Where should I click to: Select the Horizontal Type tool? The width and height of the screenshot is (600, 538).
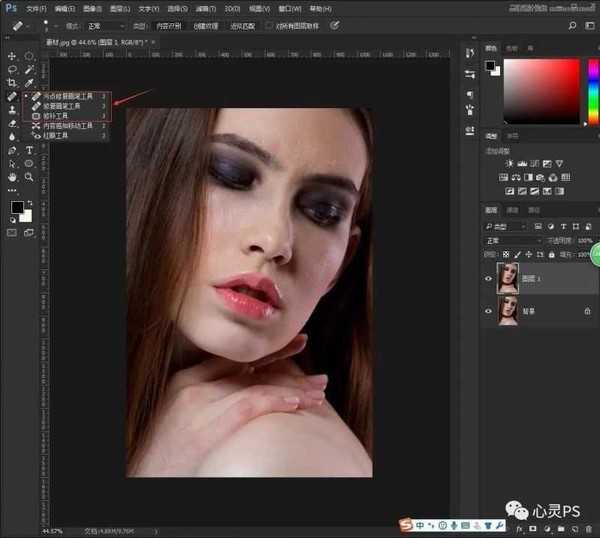[x=29, y=149]
